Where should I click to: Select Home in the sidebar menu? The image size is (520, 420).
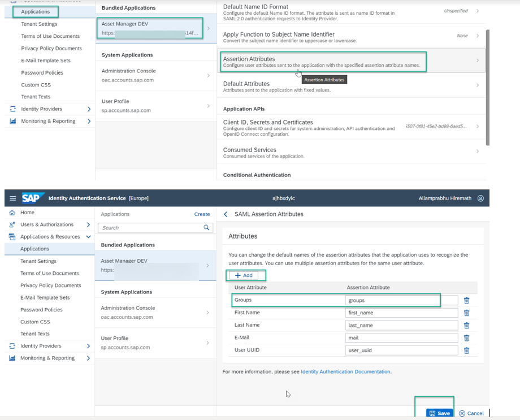[x=27, y=213]
